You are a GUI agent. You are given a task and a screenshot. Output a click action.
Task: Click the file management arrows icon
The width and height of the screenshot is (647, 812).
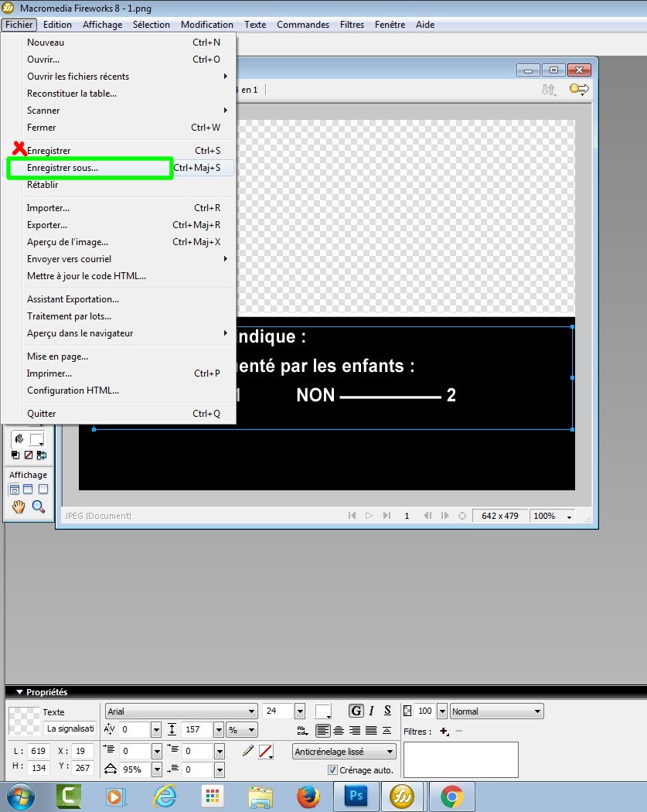point(549,90)
